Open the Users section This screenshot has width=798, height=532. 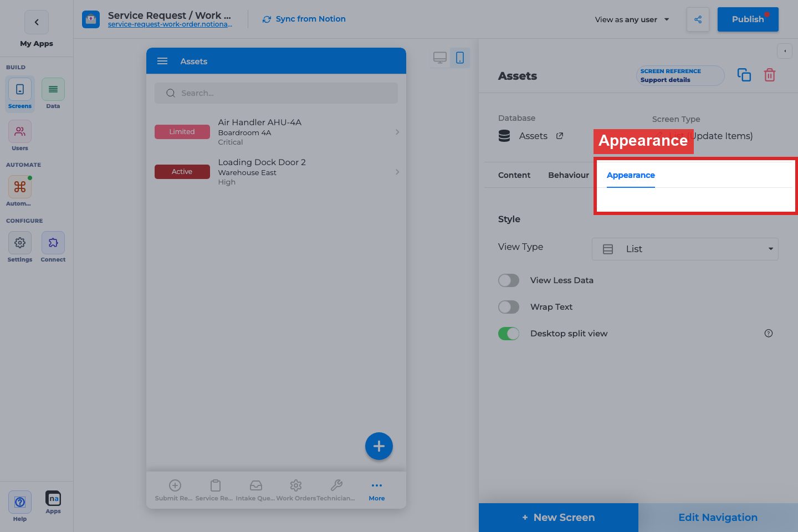20,136
